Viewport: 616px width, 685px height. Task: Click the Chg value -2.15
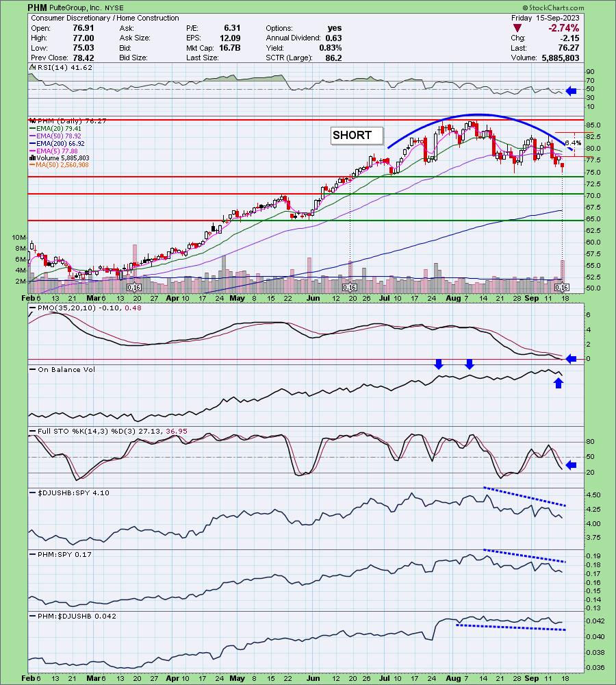coord(570,38)
